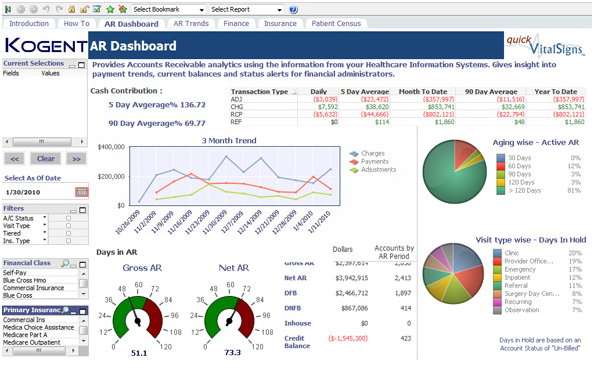Select Blue Cross Hmo in Financial Class list
The image size is (600, 381).
click(40, 280)
